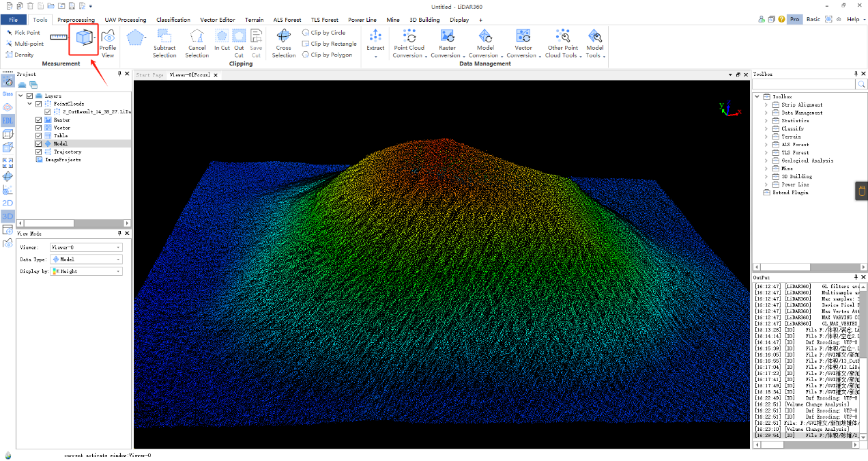This screenshot has height=461, width=868.
Task: Open Other Point Cloud Tools dropdown
Action: coord(562,42)
